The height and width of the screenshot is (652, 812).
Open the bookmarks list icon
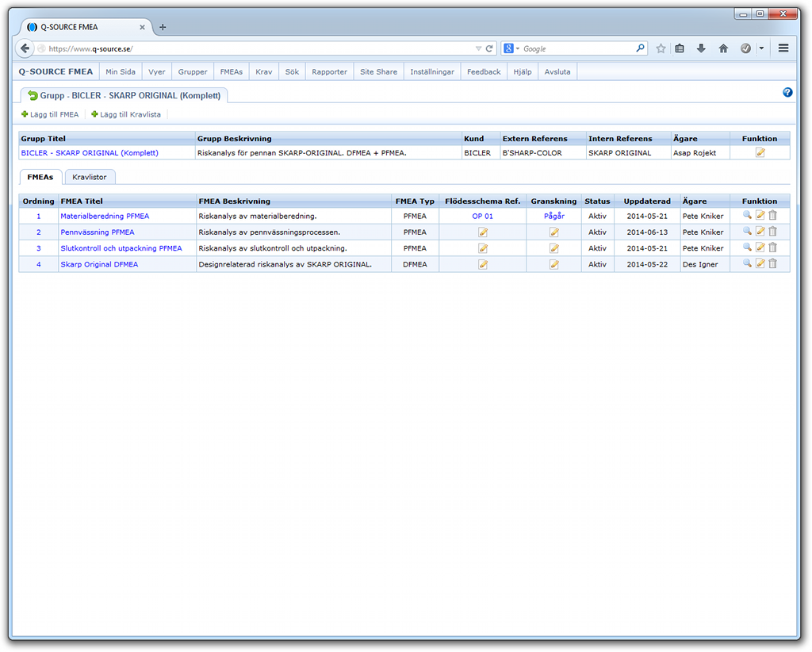pos(680,48)
